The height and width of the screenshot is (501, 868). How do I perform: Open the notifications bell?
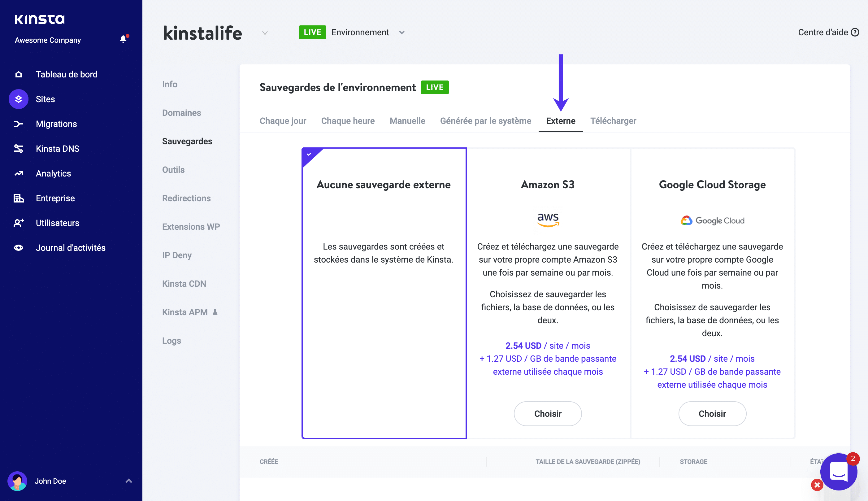click(123, 39)
